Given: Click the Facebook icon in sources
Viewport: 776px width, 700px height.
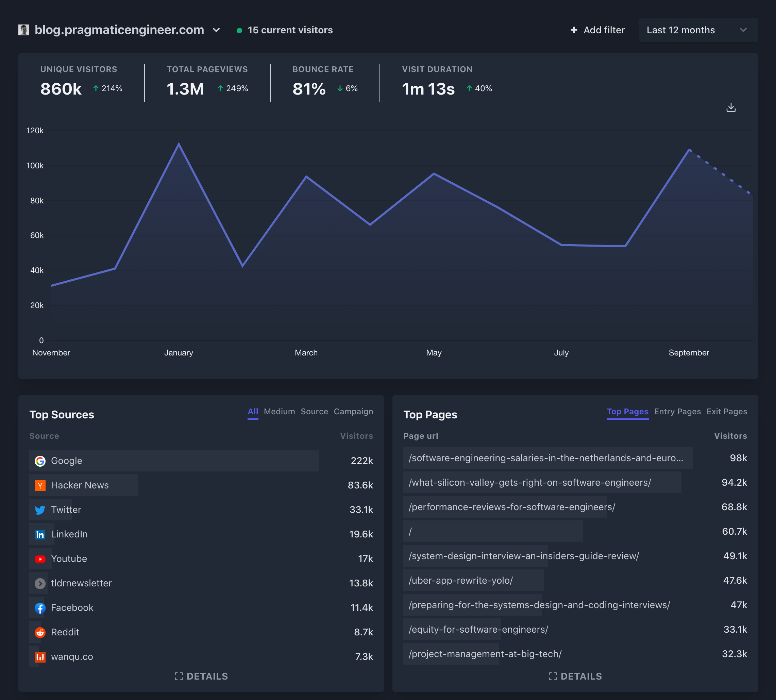Looking at the screenshot, I should click(40, 608).
